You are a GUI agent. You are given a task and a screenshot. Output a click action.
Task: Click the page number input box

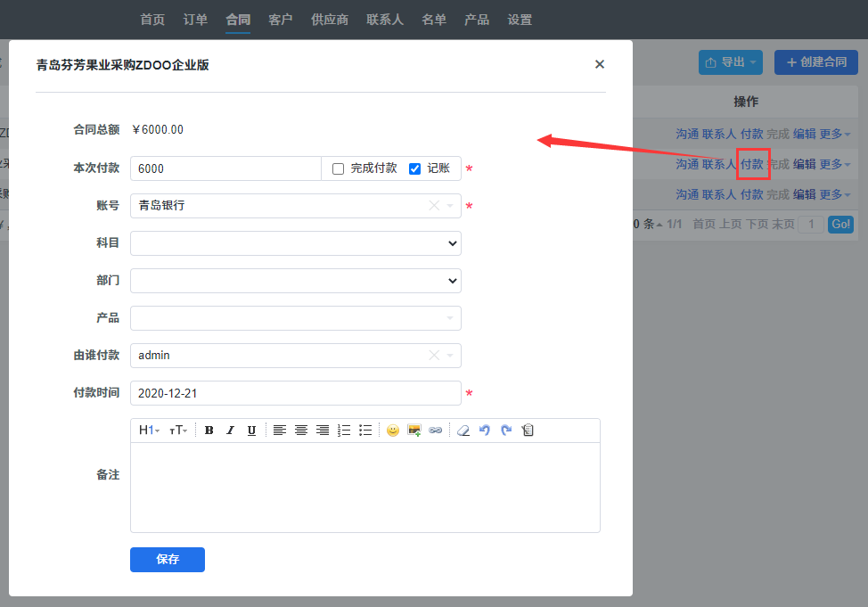[x=811, y=225]
